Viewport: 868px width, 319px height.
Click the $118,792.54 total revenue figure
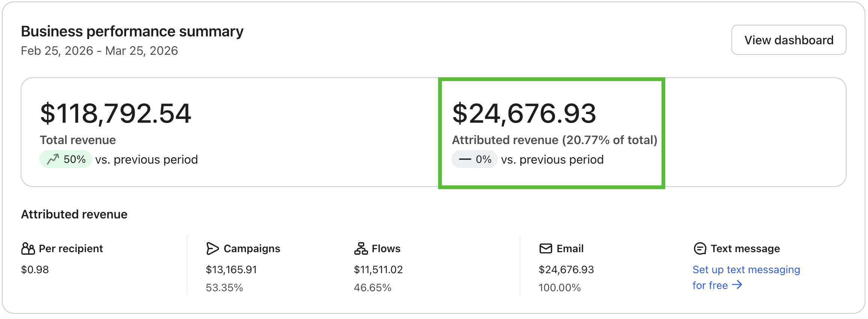point(116,113)
